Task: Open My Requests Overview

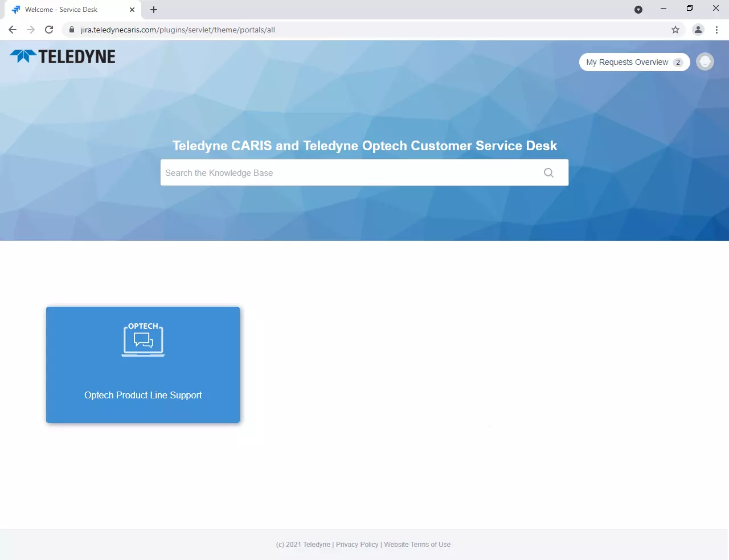Action: 634,62
